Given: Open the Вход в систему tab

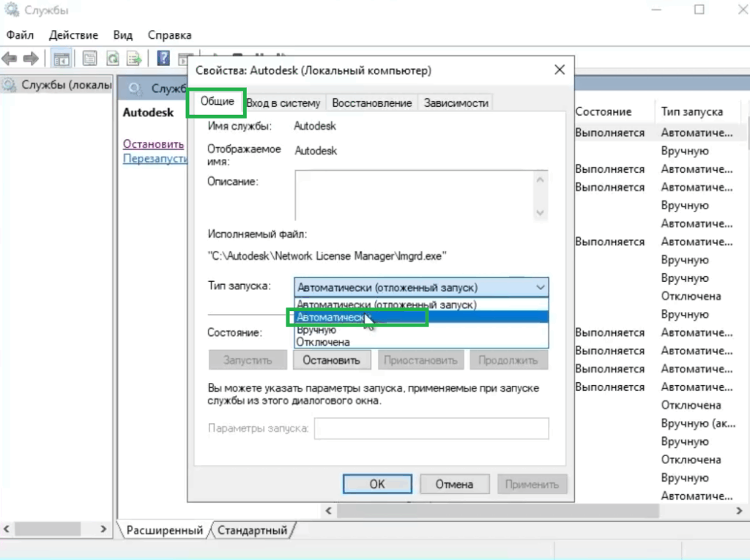Looking at the screenshot, I should [283, 103].
